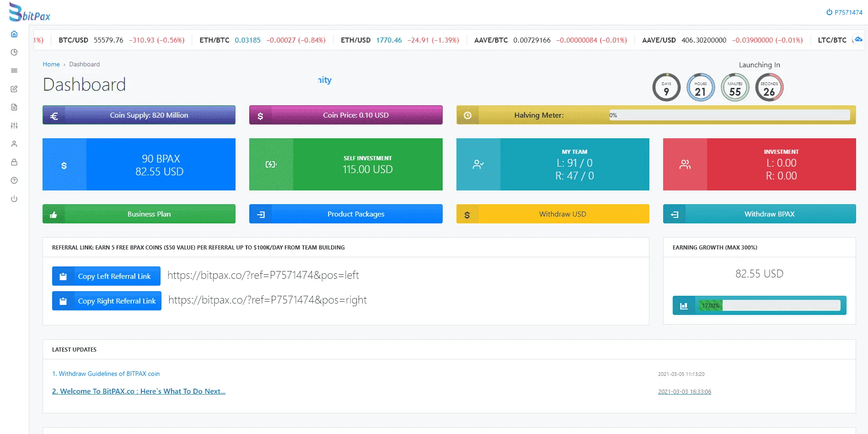Open the pie chart sidebar icon

click(14, 52)
